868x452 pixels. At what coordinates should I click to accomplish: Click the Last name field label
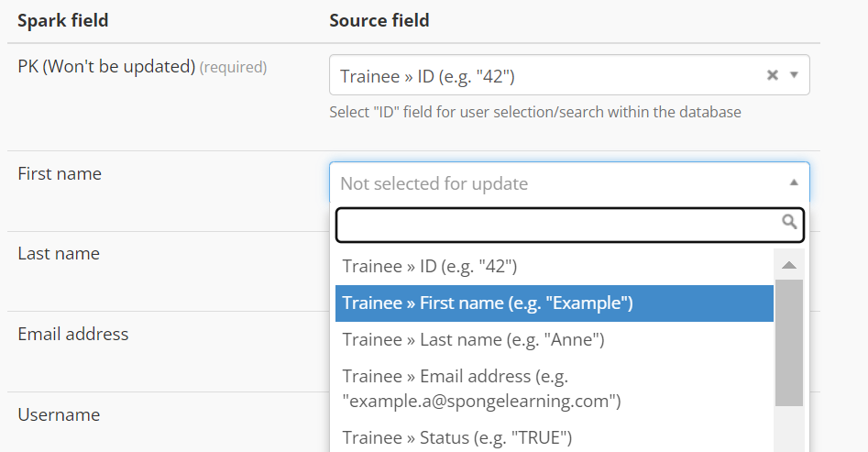click(x=59, y=254)
